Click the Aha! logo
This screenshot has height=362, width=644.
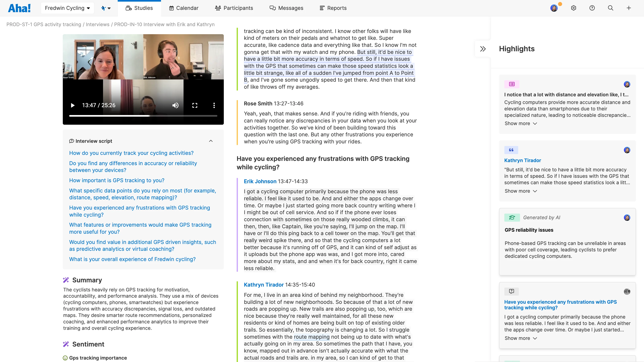(19, 8)
